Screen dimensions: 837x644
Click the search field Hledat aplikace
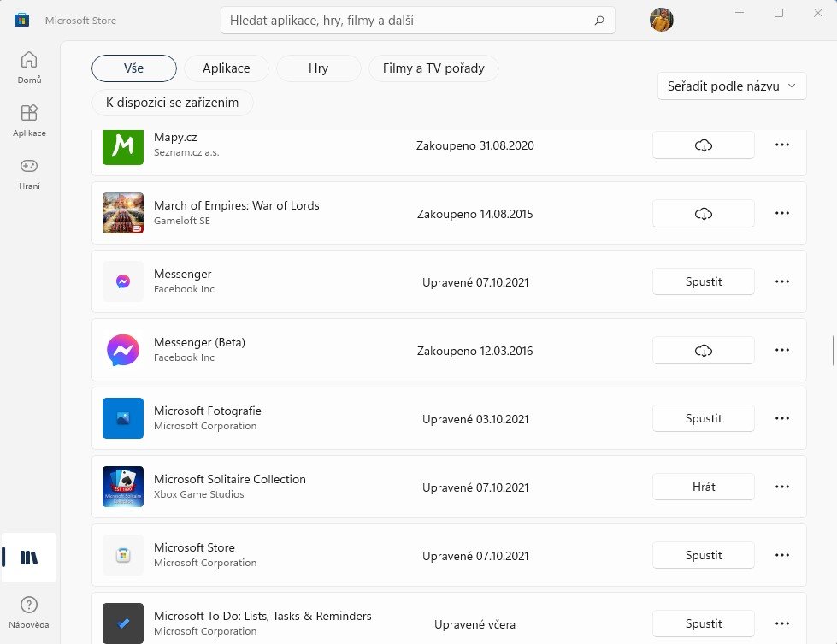[418, 21]
